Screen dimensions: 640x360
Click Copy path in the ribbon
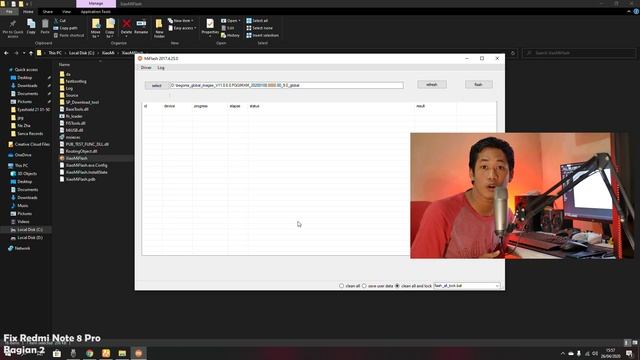(x=65, y=28)
